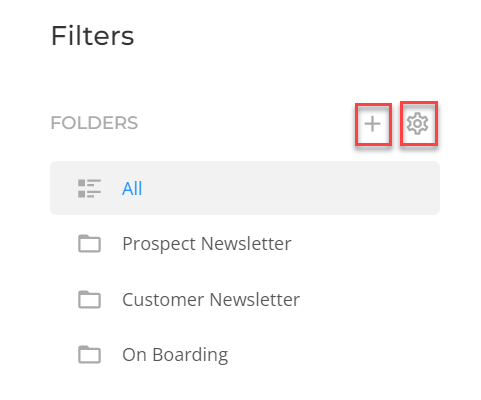The width and height of the screenshot is (481, 400).
Task: Click the word Newsletter in Customer row
Action: [255, 299]
